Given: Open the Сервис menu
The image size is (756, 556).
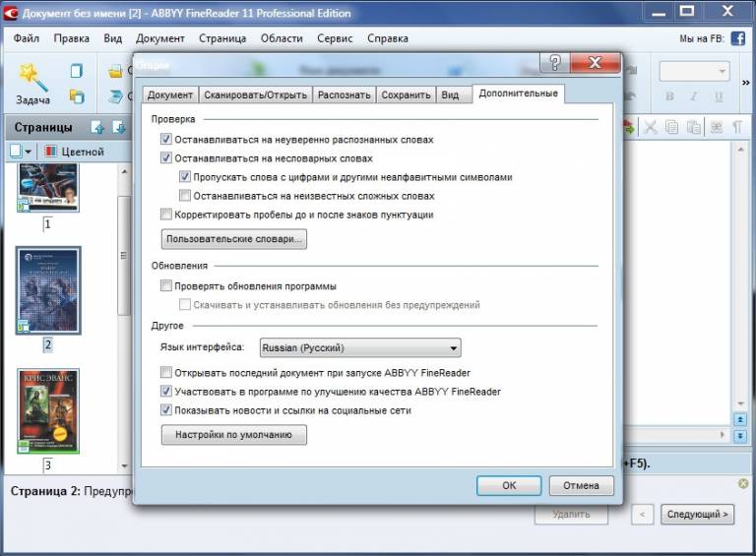Looking at the screenshot, I should tap(335, 38).
